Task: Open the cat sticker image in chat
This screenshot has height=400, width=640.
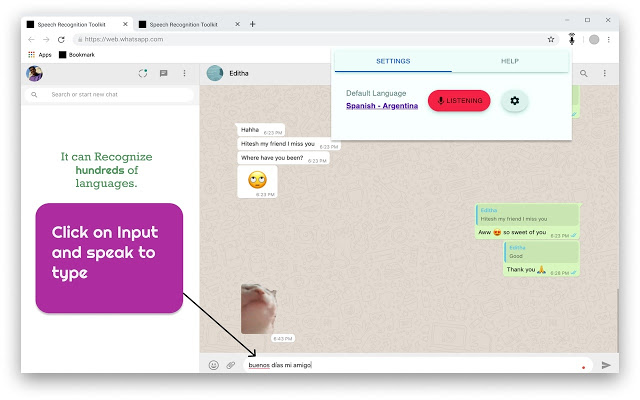Action: [259, 309]
